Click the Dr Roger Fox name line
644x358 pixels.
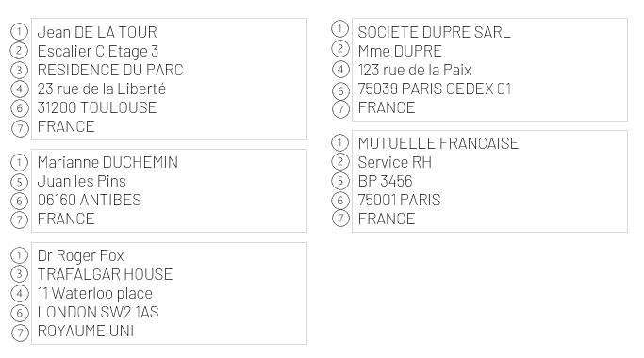click(x=80, y=255)
